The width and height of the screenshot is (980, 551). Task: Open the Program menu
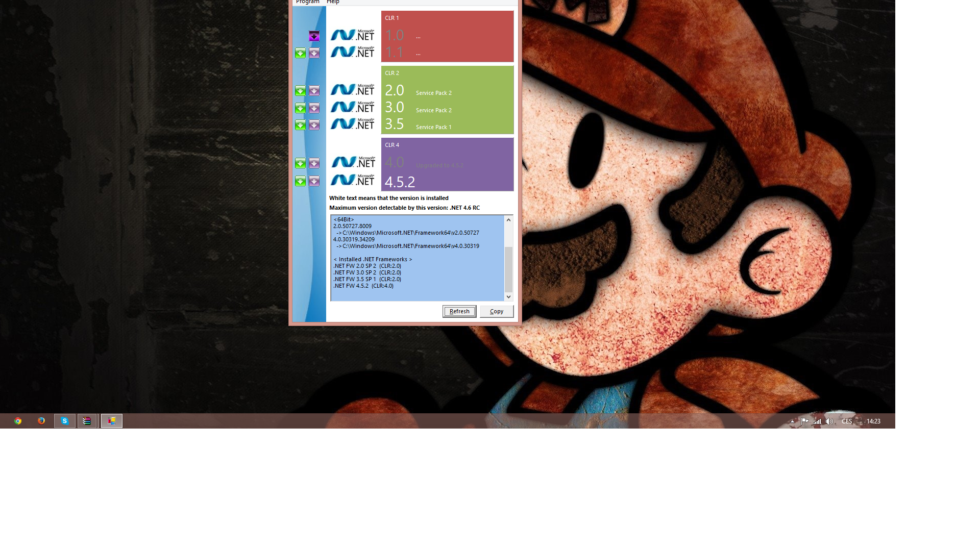click(x=307, y=2)
